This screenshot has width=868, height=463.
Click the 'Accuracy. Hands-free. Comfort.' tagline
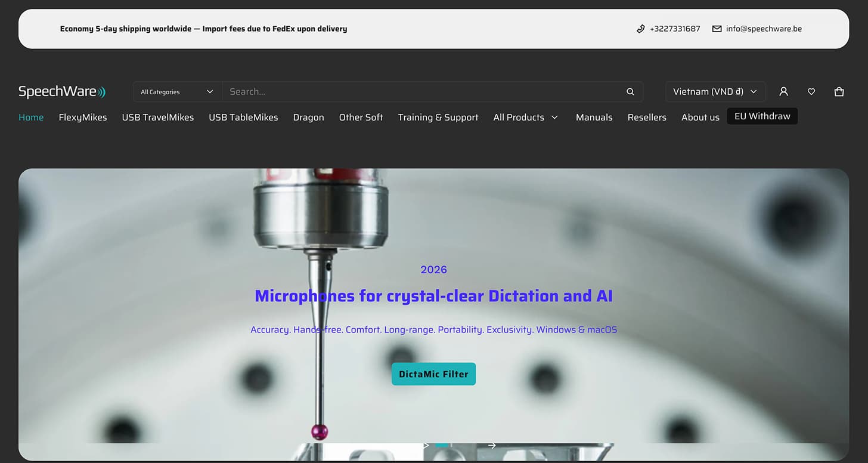[433, 329]
